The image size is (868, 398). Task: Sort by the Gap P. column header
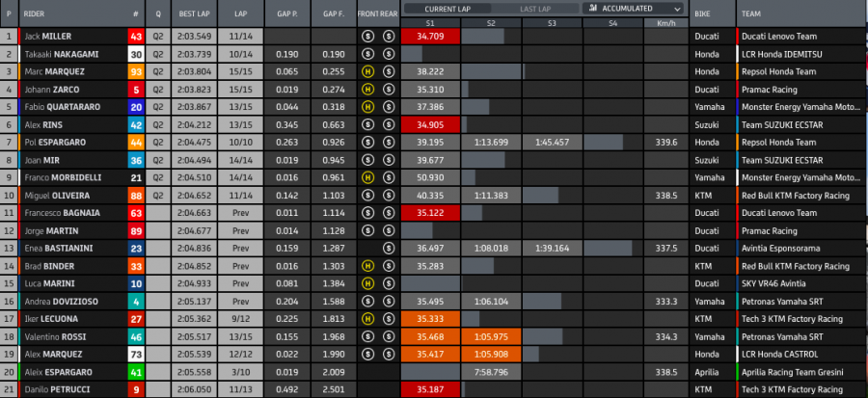click(287, 13)
